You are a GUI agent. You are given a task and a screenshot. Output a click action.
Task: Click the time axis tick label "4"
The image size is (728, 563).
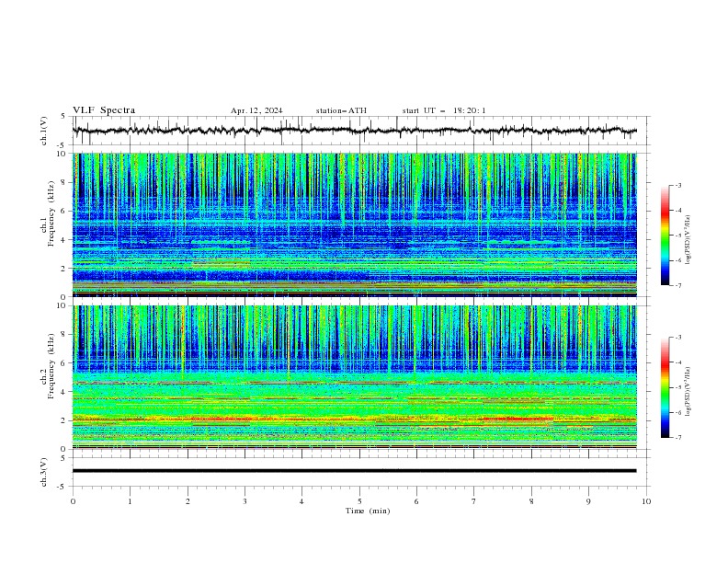301,501
